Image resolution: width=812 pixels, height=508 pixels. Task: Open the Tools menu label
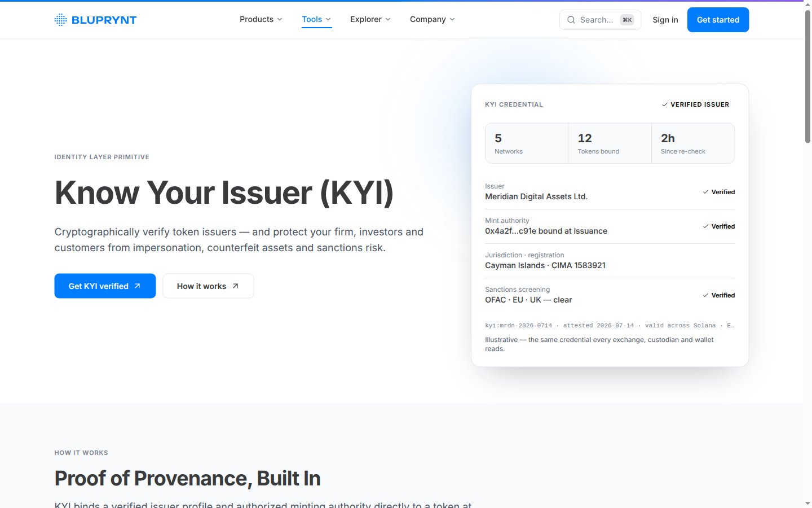[x=312, y=19]
